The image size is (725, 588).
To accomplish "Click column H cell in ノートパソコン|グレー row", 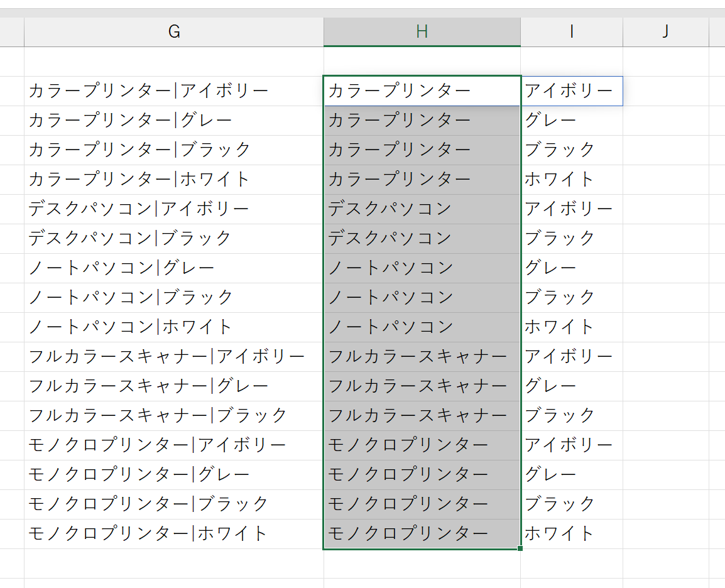I will click(x=422, y=268).
